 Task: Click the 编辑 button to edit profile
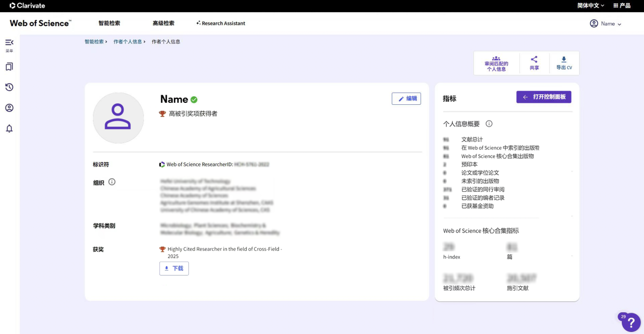[406, 98]
